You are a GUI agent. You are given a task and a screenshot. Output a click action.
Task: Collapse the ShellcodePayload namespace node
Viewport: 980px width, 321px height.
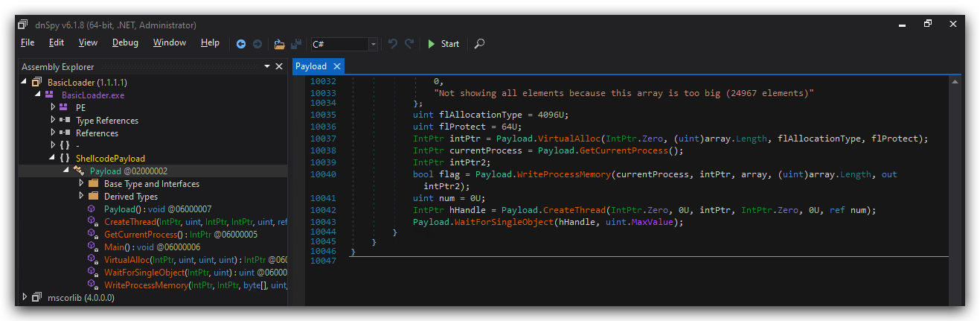click(x=52, y=158)
